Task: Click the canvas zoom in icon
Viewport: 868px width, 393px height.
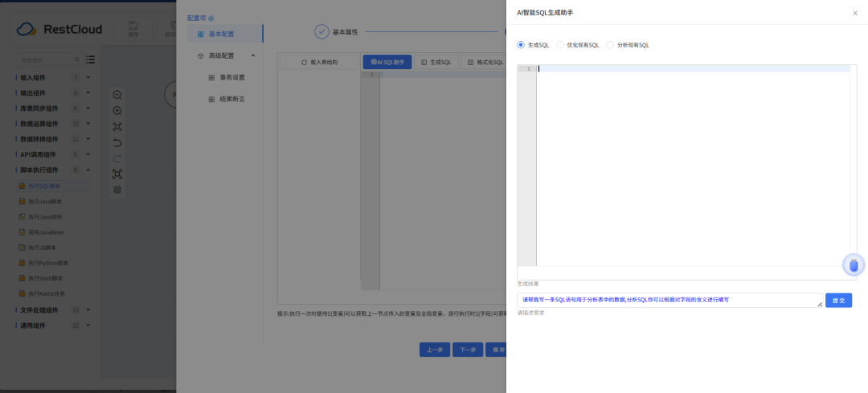Action: pos(117,111)
